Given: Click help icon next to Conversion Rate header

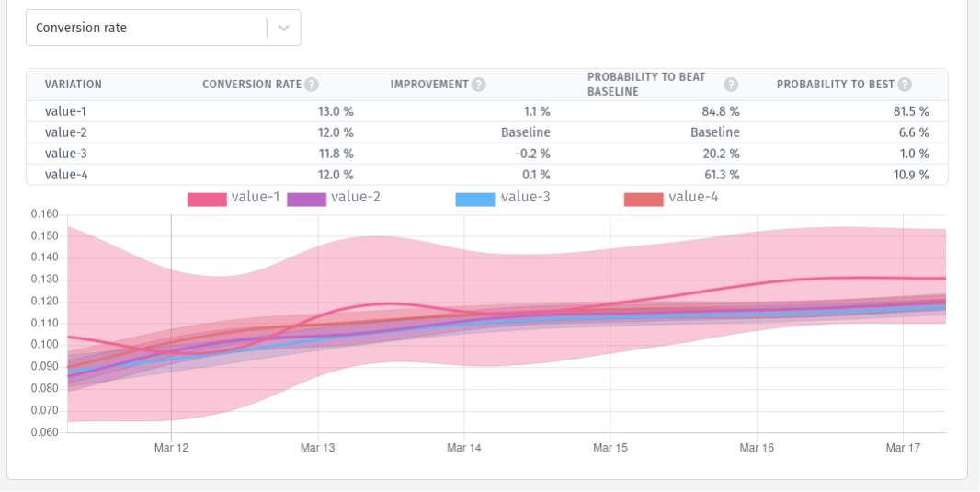Looking at the screenshot, I should [x=312, y=85].
